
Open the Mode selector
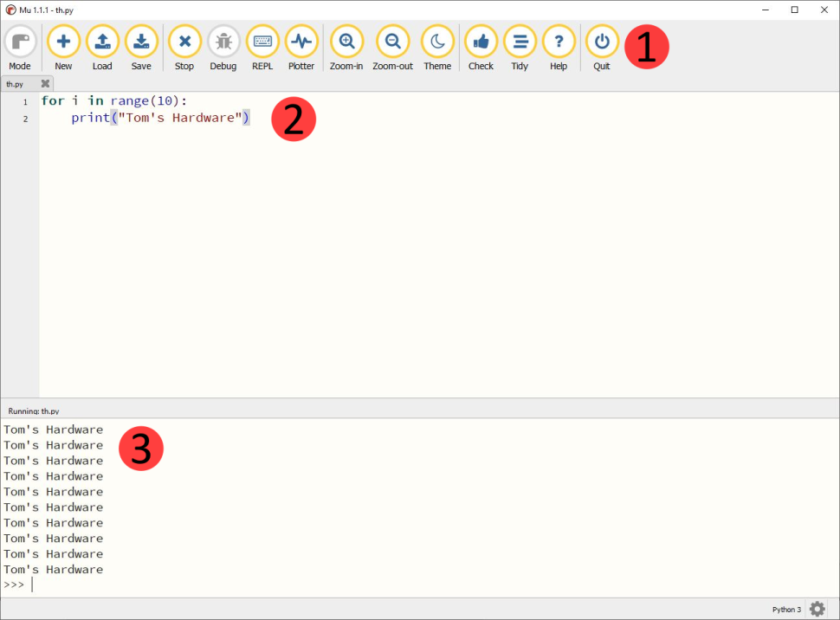pyautogui.click(x=21, y=48)
